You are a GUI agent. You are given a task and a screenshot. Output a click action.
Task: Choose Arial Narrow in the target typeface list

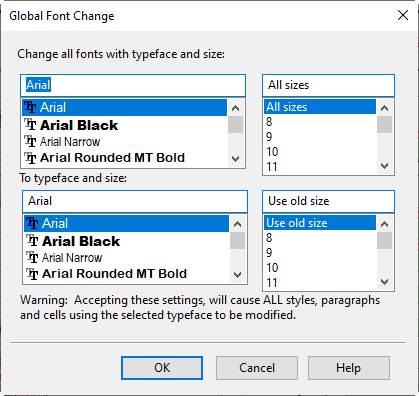pyautogui.click(x=126, y=258)
